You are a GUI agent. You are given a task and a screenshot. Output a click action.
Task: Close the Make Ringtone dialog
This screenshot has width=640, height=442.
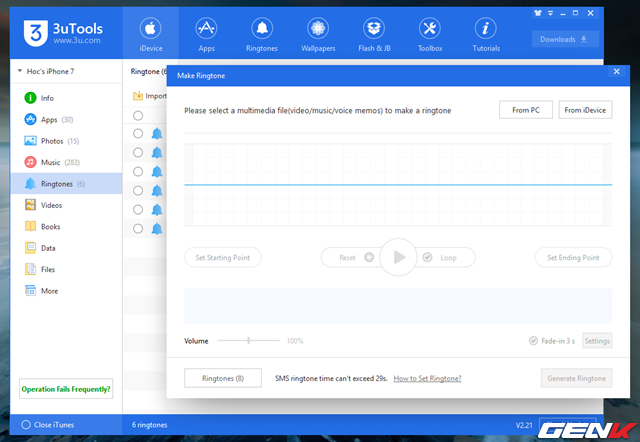point(616,71)
